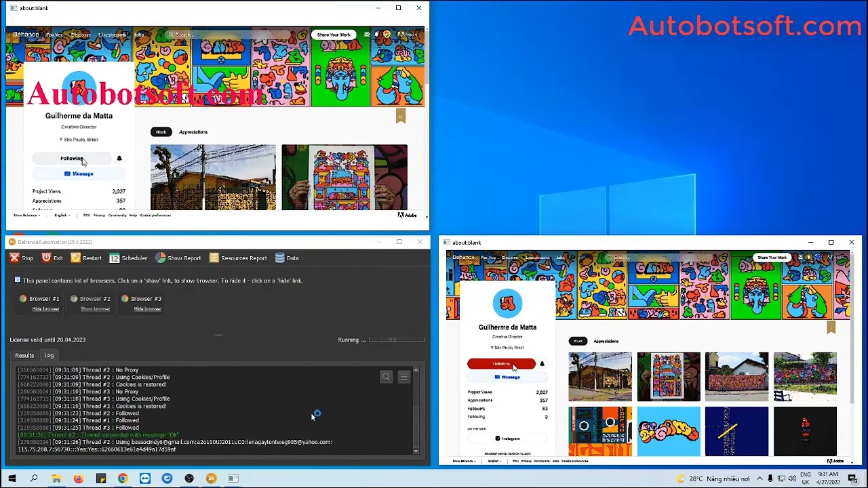
Task: Click Exit in the BehanceAutomation toolbar
Action: (x=52, y=258)
